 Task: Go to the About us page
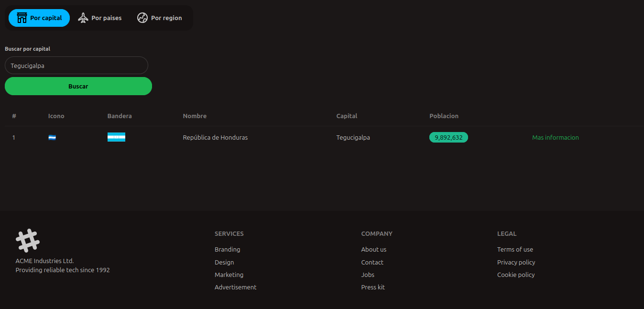point(373,250)
